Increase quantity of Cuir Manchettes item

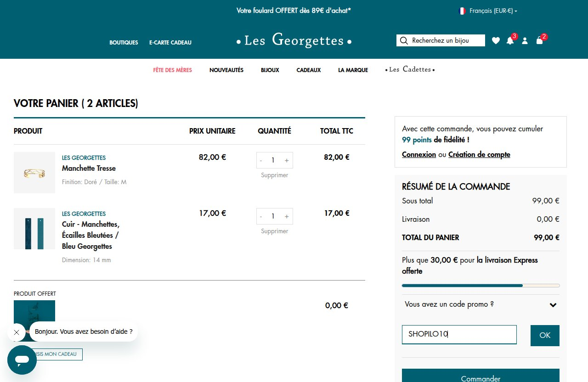point(287,216)
